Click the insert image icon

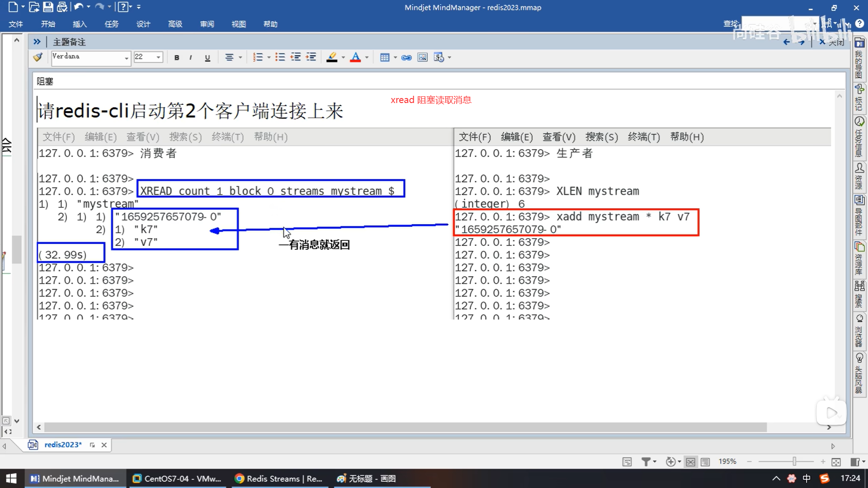(422, 57)
